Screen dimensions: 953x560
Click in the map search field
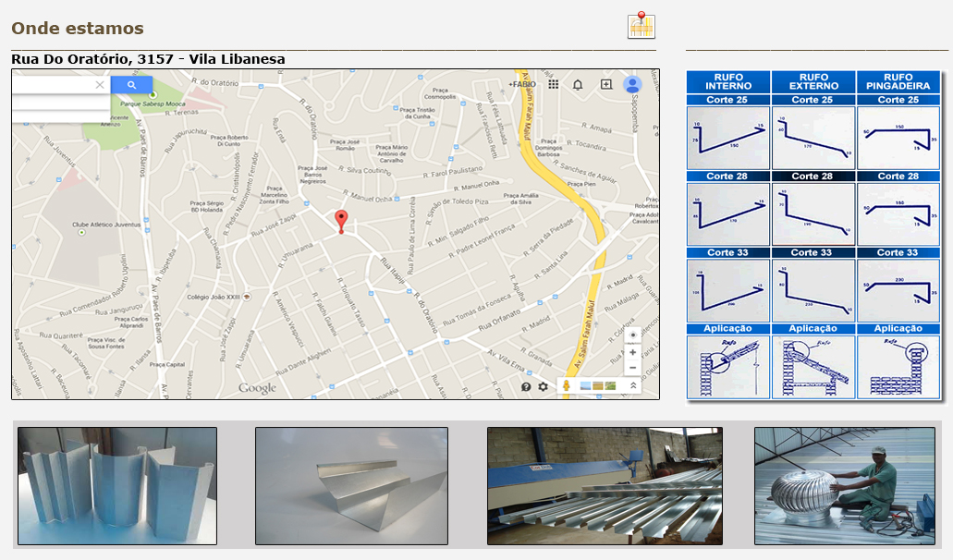[x=54, y=85]
